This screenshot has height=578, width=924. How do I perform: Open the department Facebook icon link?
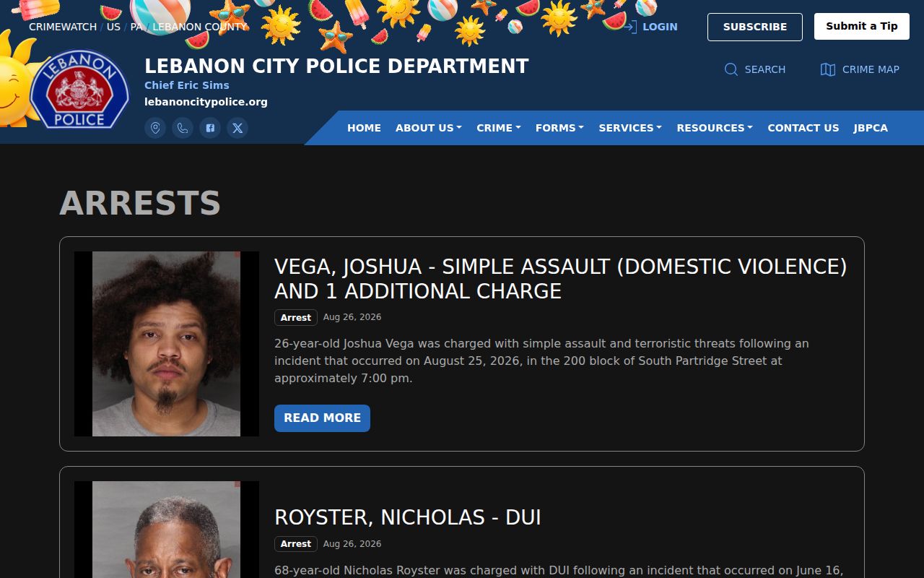coord(210,128)
